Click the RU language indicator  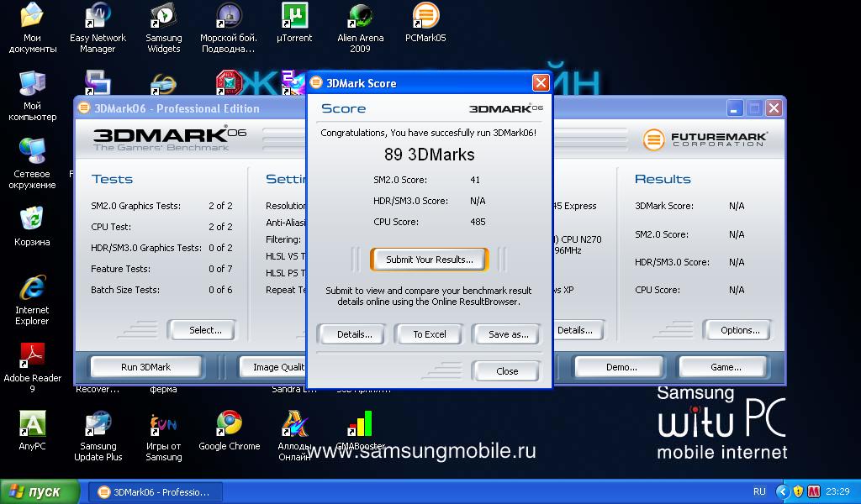point(759,491)
